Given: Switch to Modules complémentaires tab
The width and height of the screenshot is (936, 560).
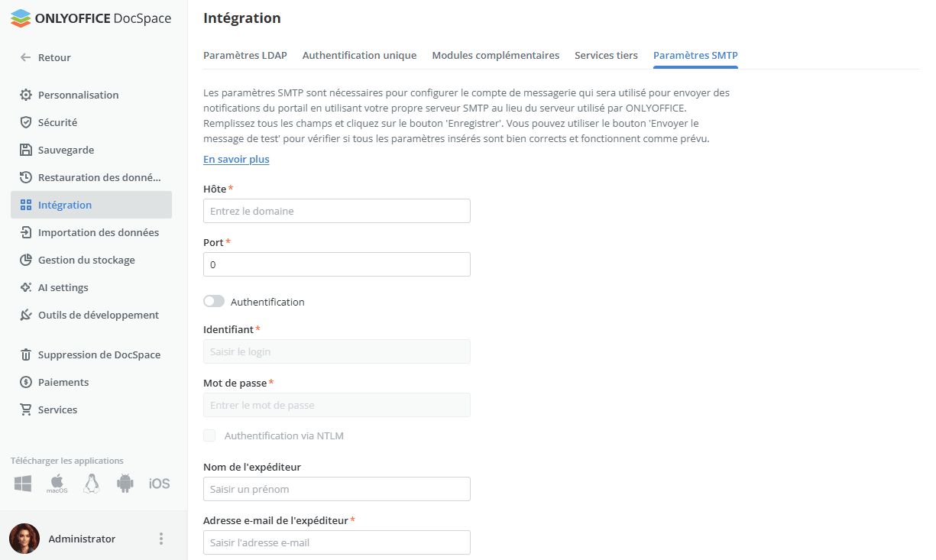Looking at the screenshot, I should [495, 55].
